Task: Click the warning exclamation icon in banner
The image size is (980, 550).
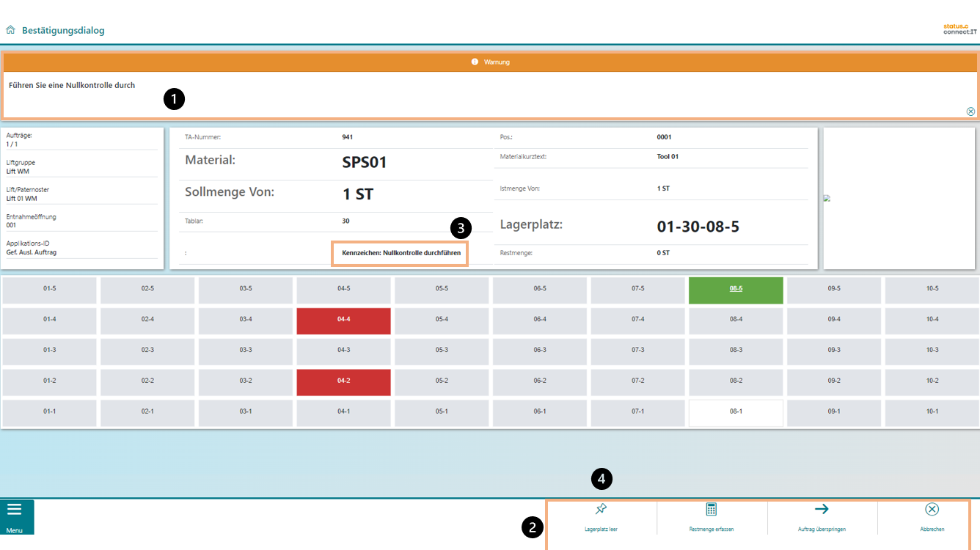Action: pos(475,62)
